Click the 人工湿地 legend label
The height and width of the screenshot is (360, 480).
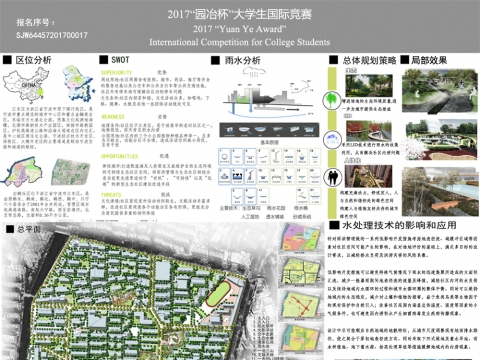[x=250, y=216]
